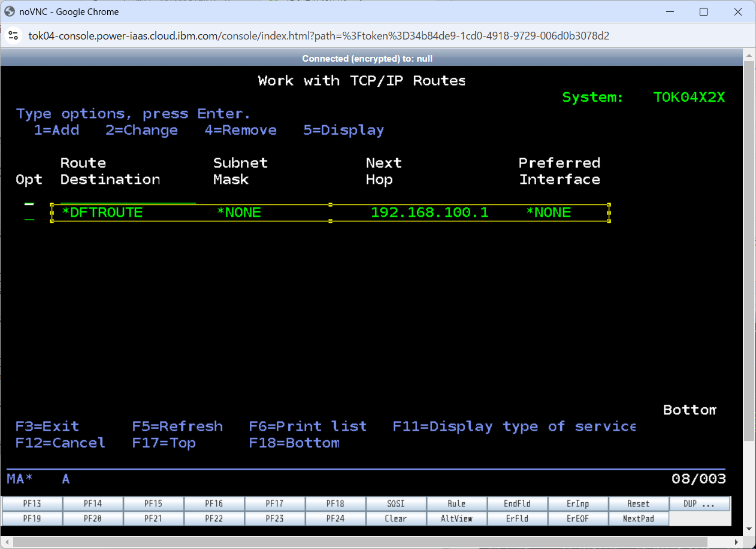Click the Clear keypad button

coord(396,518)
